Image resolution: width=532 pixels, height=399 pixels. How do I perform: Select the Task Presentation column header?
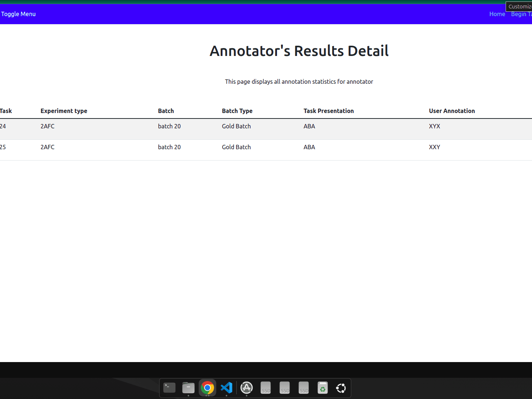[x=329, y=111]
